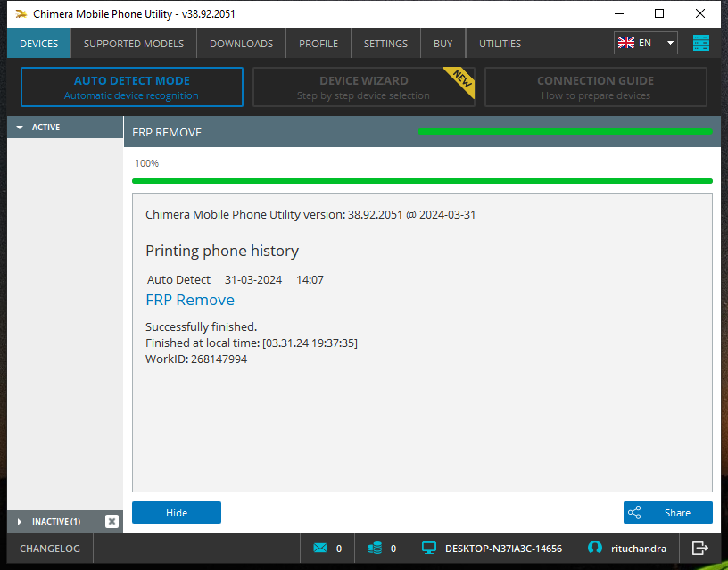The height and width of the screenshot is (570, 728).
Task: Click the 100% progress label
Action: coord(146,163)
